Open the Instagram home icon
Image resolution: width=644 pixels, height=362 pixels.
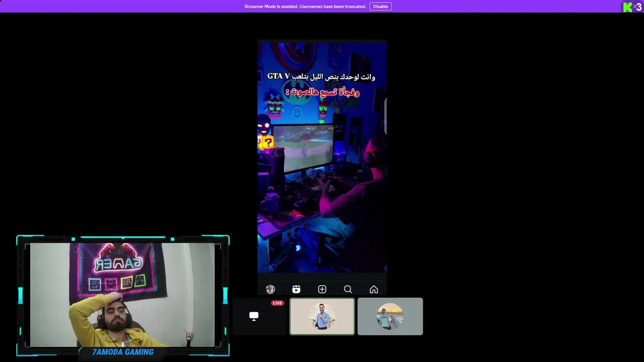coord(374,290)
